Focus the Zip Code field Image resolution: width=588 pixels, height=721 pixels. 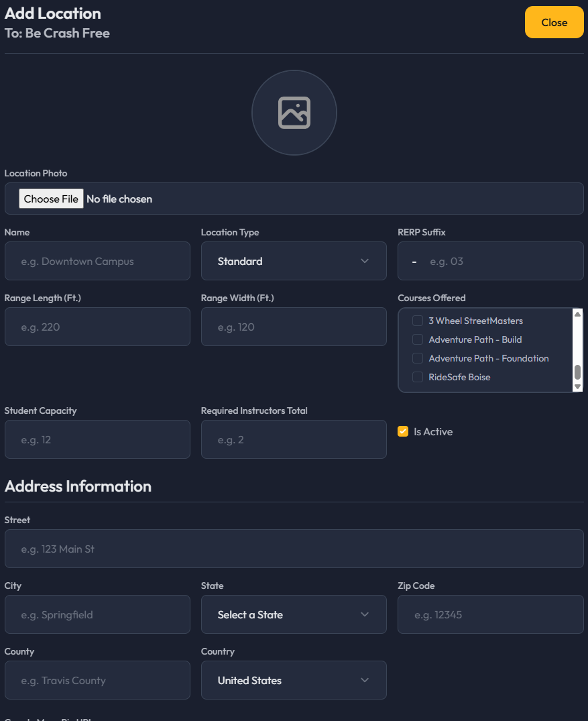coord(491,615)
